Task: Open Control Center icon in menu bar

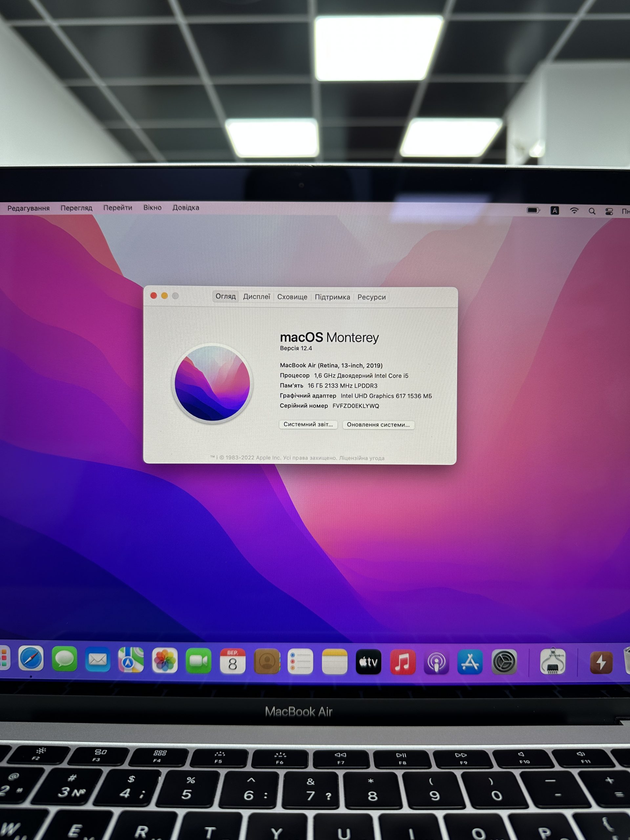Action: pos(609,212)
